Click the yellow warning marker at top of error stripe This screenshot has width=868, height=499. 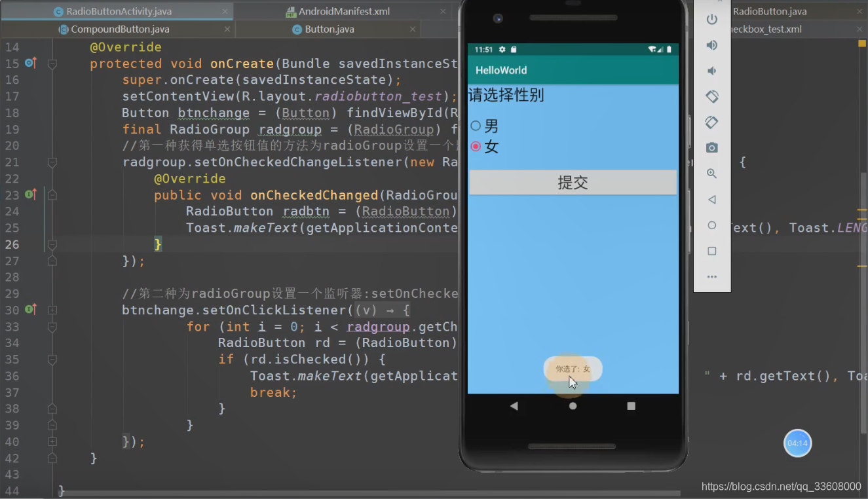862,43
